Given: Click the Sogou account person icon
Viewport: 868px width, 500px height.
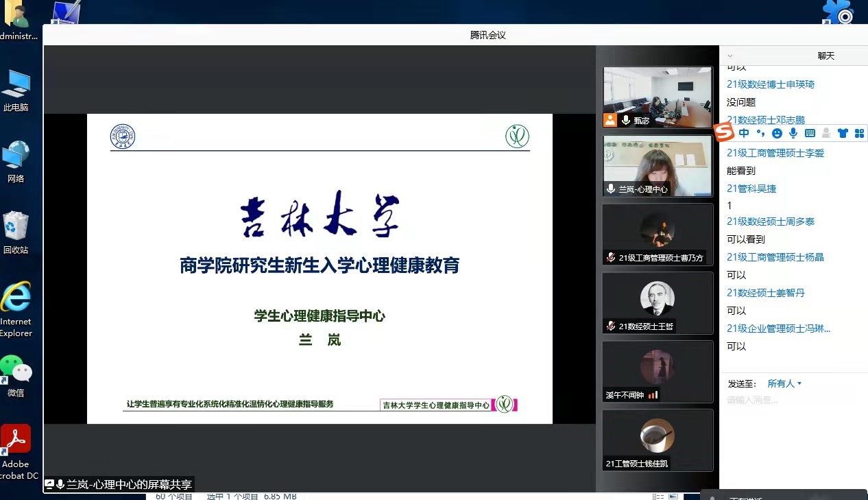Looking at the screenshot, I should (826, 133).
